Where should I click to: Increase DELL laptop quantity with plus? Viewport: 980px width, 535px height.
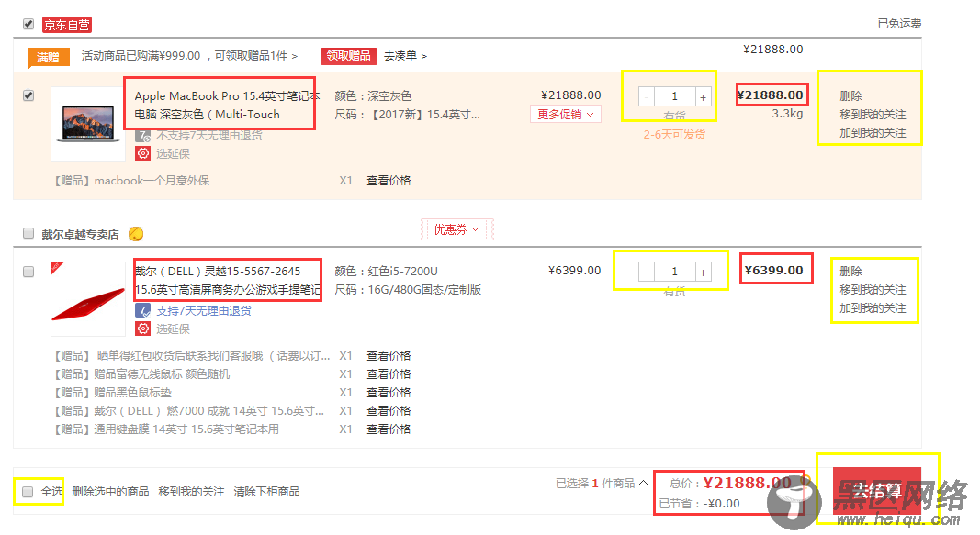coord(704,273)
